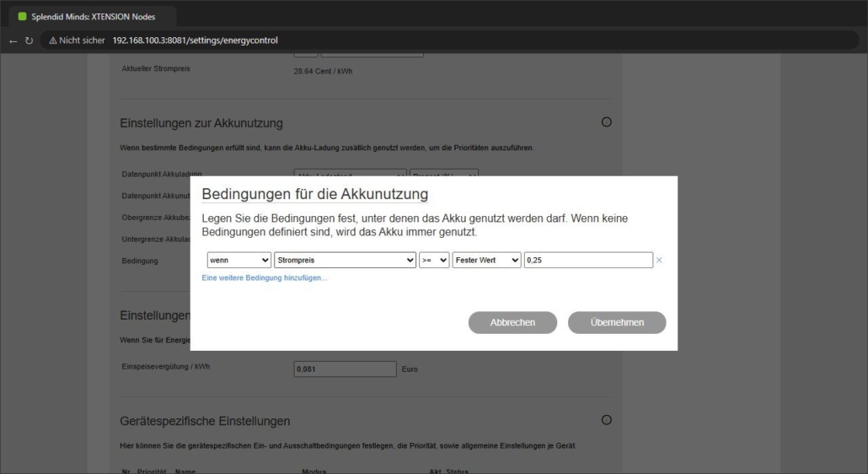Screen dimensions: 868x474
Task: Click the 'Aktueller Strompreis' label
Action: pos(156,68)
